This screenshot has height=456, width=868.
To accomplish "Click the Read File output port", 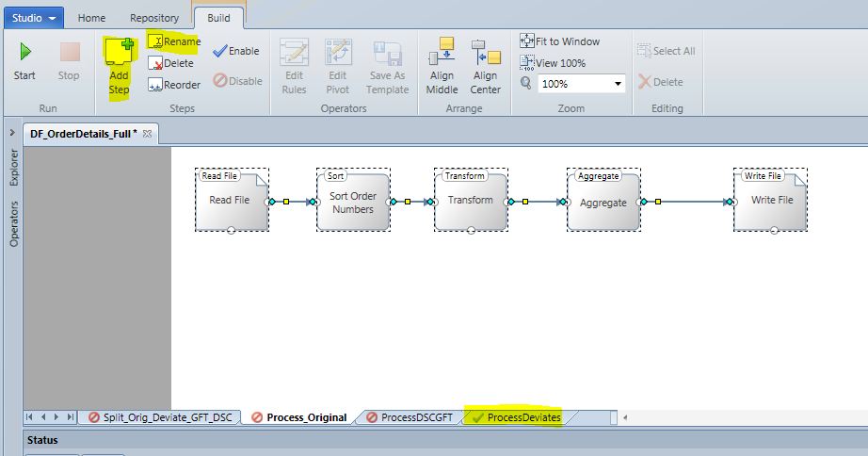I will click(x=271, y=202).
